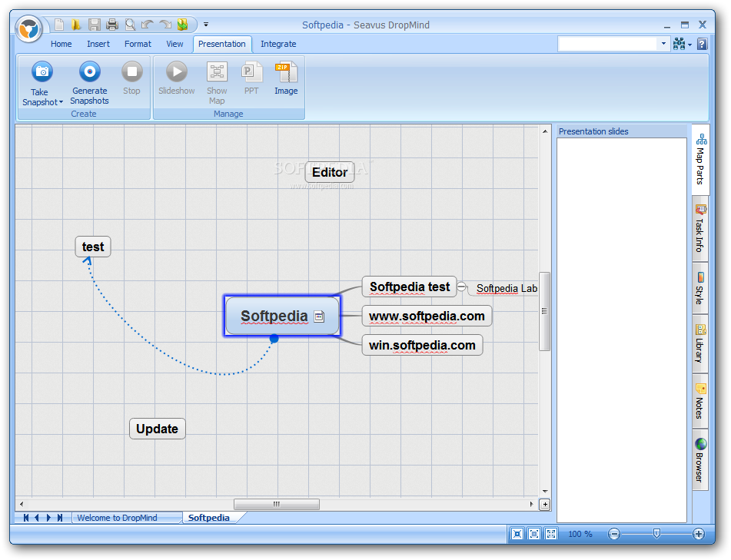Go to the first sheet tab
Viewport: 731px width, 560px height.
[26, 518]
